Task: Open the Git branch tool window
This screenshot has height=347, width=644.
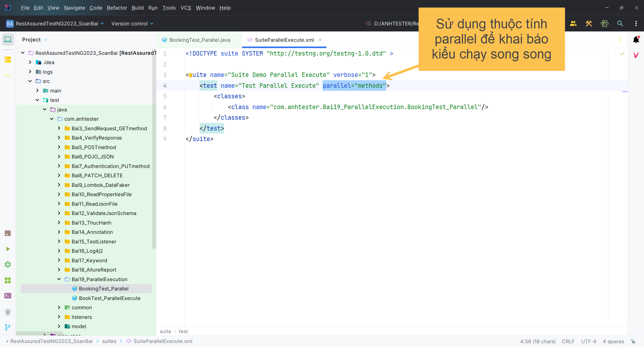Action: [8, 327]
